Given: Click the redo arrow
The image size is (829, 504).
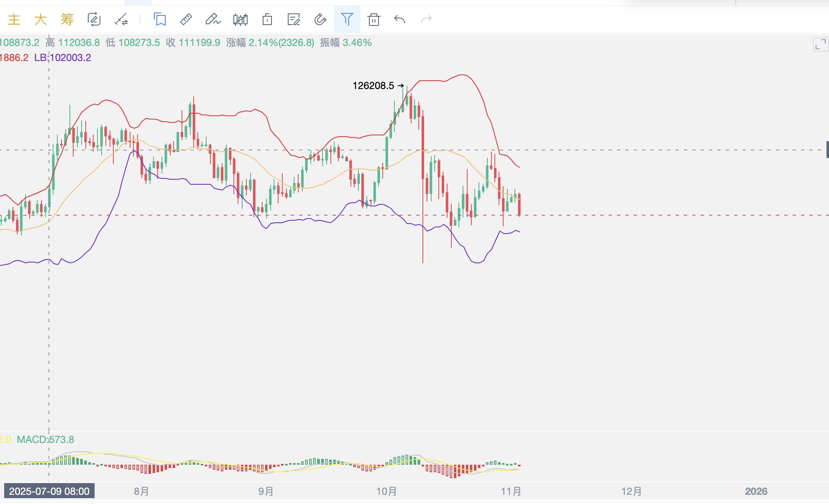Looking at the screenshot, I should pos(426,19).
